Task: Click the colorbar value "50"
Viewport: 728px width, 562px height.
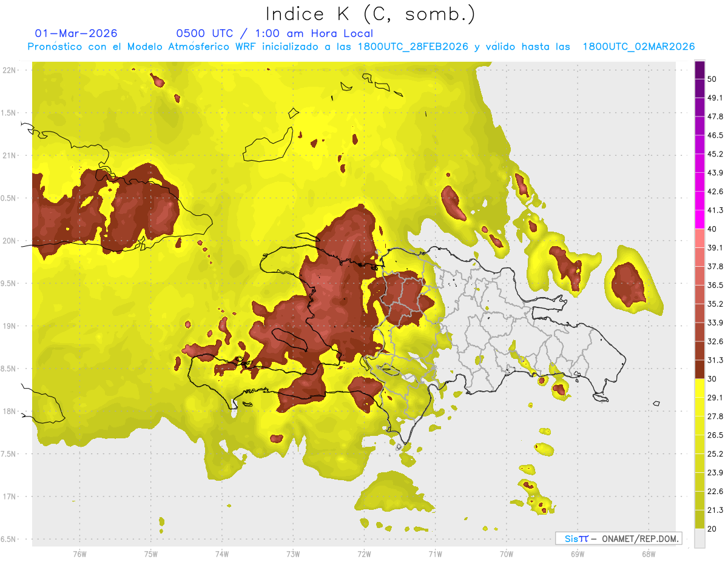Action: pyautogui.click(x=712, y=79)
